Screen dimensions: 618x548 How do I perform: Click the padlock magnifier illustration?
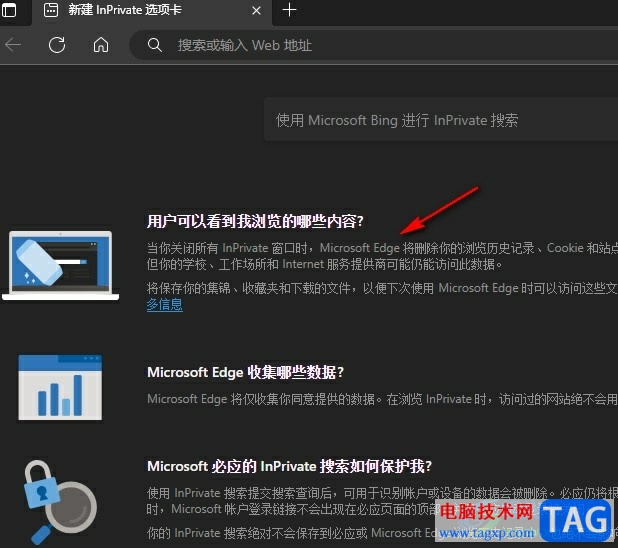coord(60,501)
